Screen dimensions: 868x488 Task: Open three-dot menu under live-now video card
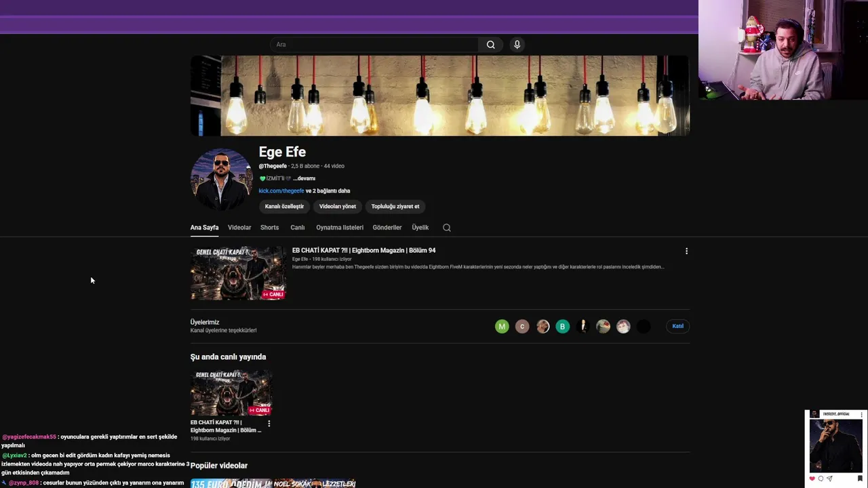(269, 424)
